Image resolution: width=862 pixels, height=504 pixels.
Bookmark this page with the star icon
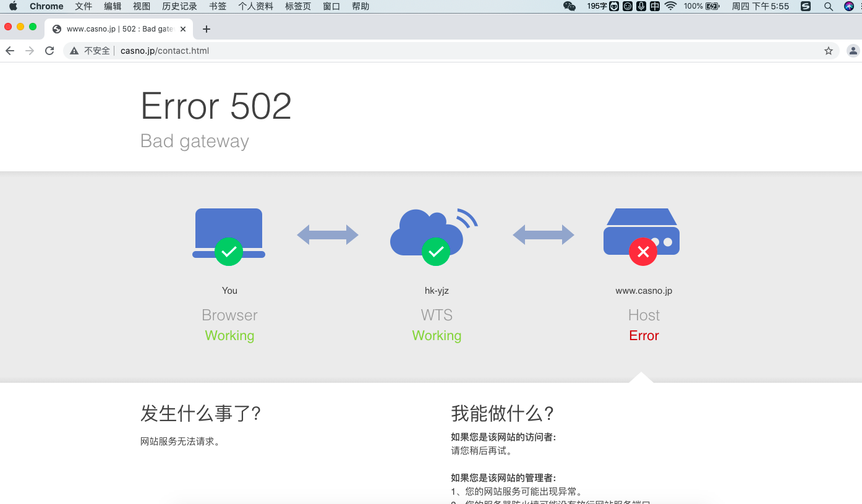(x=829, y=50)
